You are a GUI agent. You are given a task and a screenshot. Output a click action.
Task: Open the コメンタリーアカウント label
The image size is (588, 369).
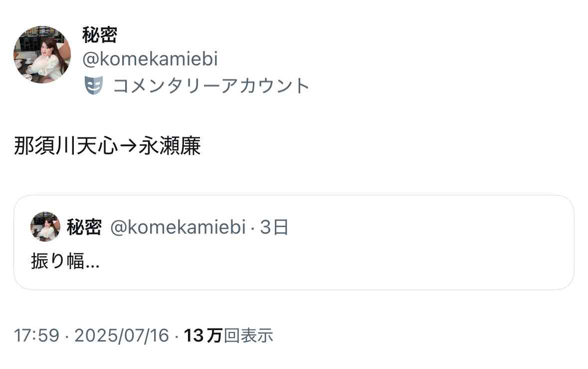211,85
